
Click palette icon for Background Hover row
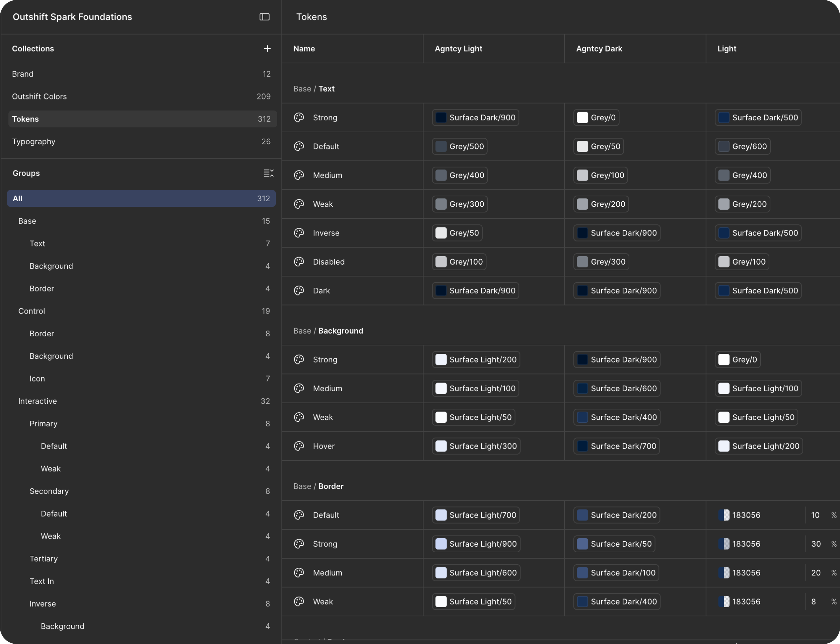click(x=299, y=446)
